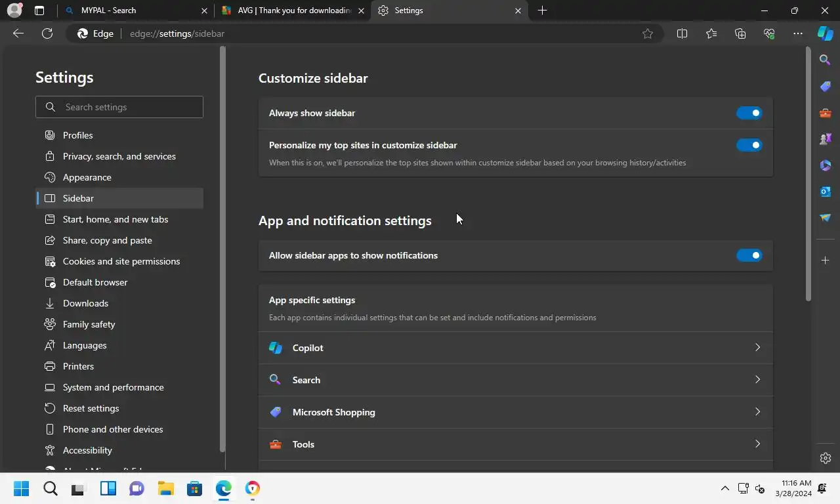Open Languages settings section
The height and width of the screenshot is (504, 840).
[x=119, y=345]
